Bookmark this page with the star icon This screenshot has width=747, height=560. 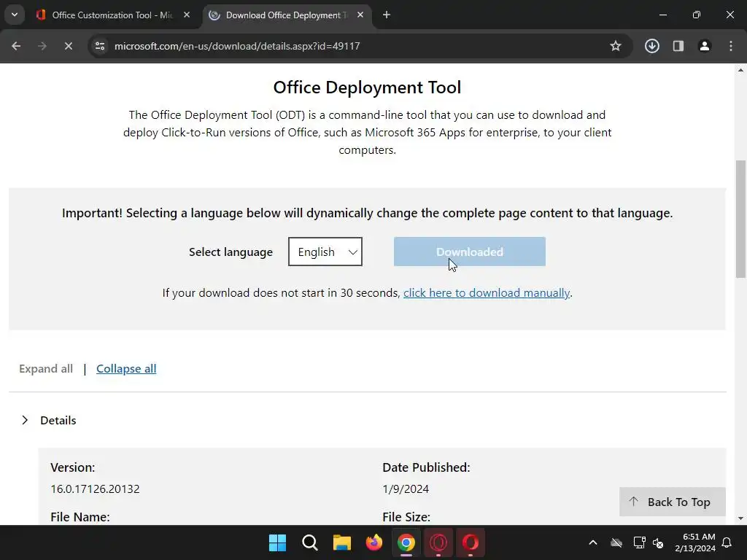pos(616,46)
